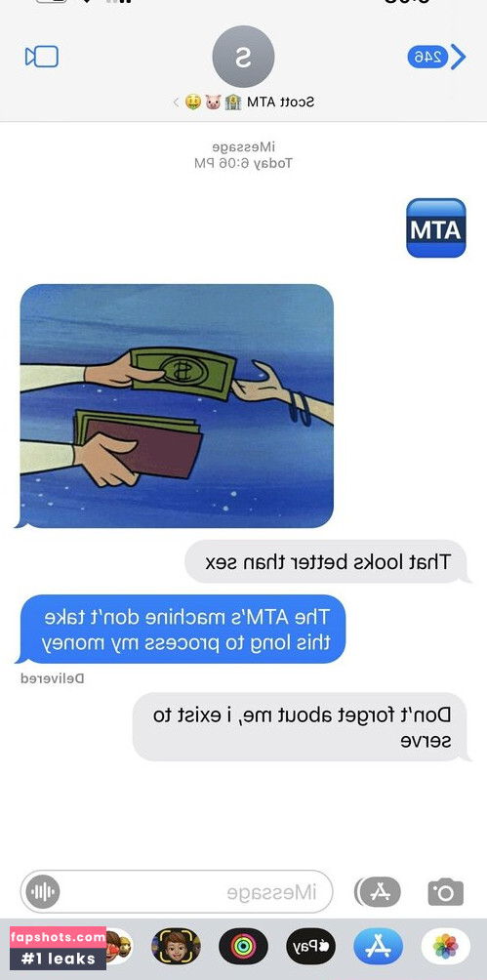The image size is (487, 980).
Task: Tap the audio waveform record icon
Action: 43,892
